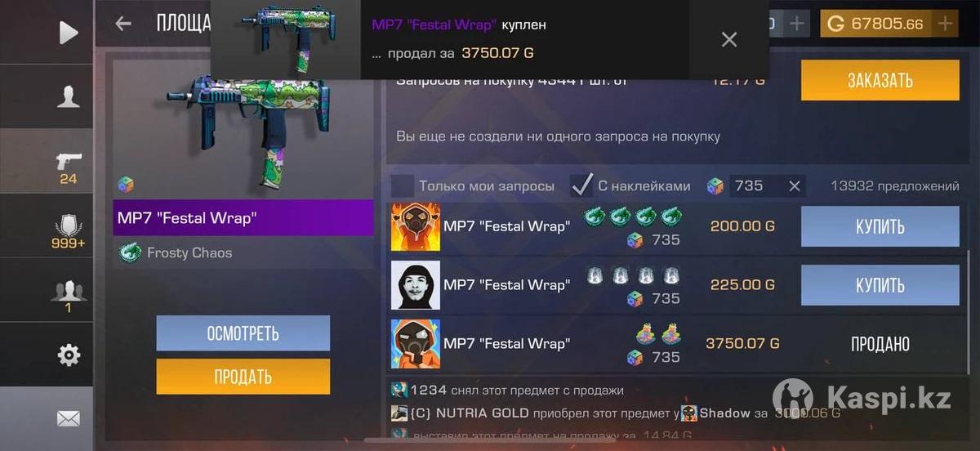The width and height of the screenshot is (980, 451).
Task: Buy the MP7 listed for 225.00 G
Action: tap(880, 285)
